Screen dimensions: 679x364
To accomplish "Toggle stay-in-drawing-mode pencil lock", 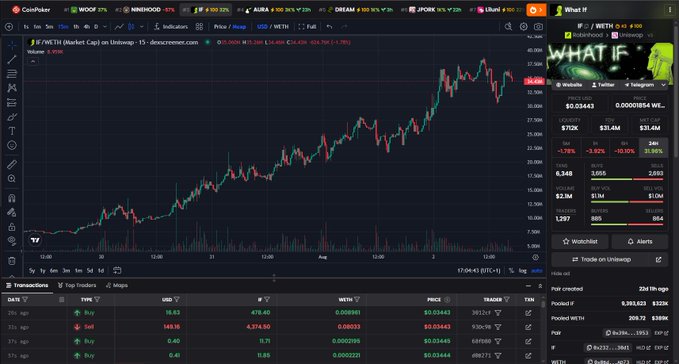I will pos(12,213).
